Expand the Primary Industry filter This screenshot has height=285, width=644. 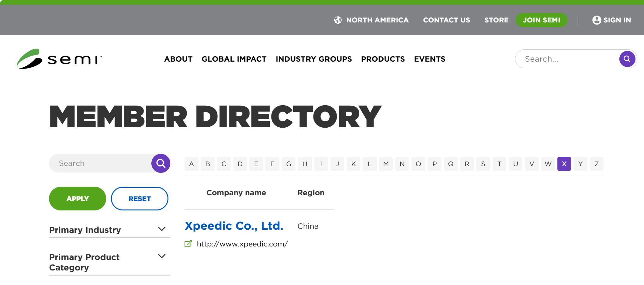(x=162, y=229)
